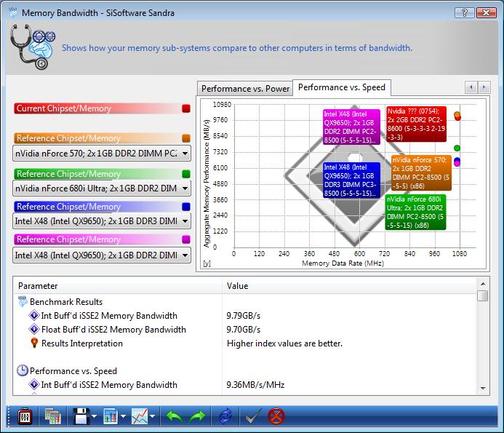Screen dimensions: 504x433
Task: Switch to Performance vs. Power tab
Action: pos(245,89)
